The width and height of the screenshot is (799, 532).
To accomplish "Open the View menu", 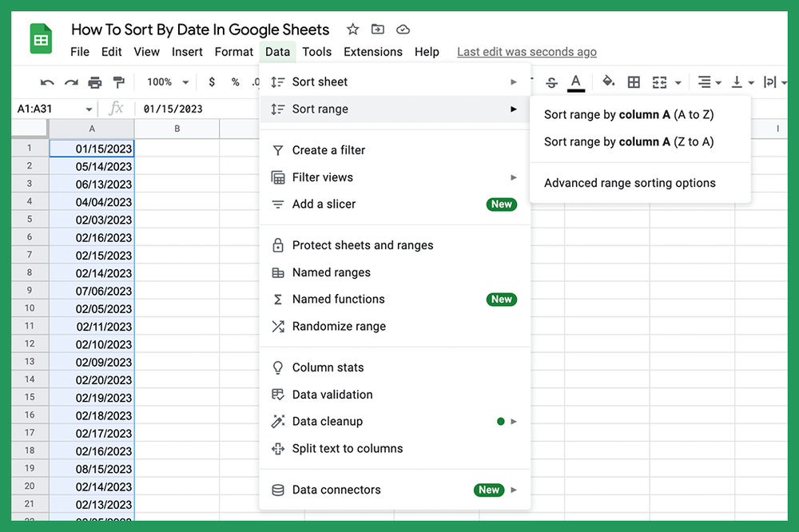I will [147, 52].
